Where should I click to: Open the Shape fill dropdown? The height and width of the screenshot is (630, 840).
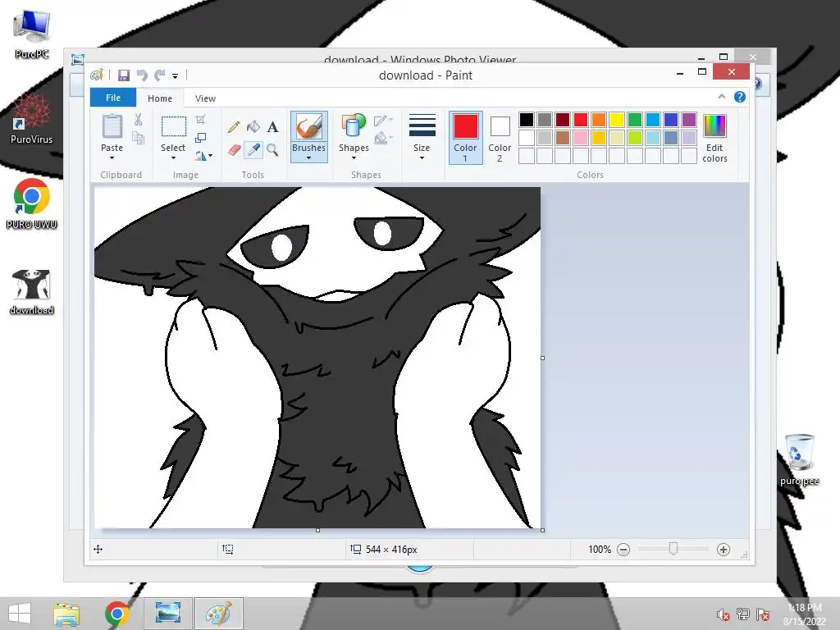coord(383,139)
